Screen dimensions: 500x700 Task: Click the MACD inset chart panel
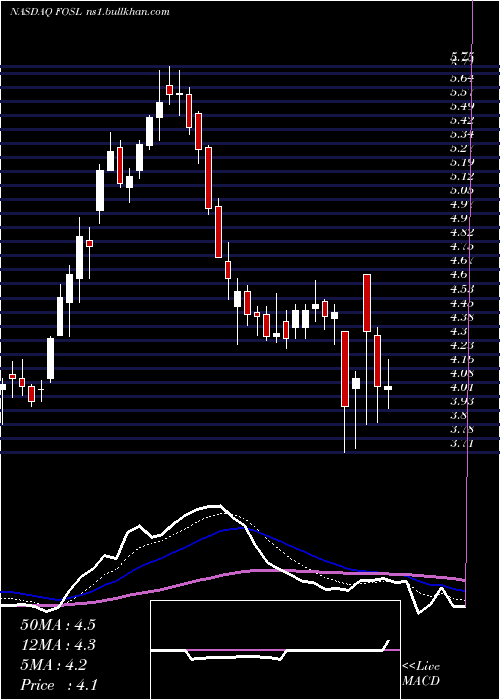pyautogui.click(x=275, y=650)
